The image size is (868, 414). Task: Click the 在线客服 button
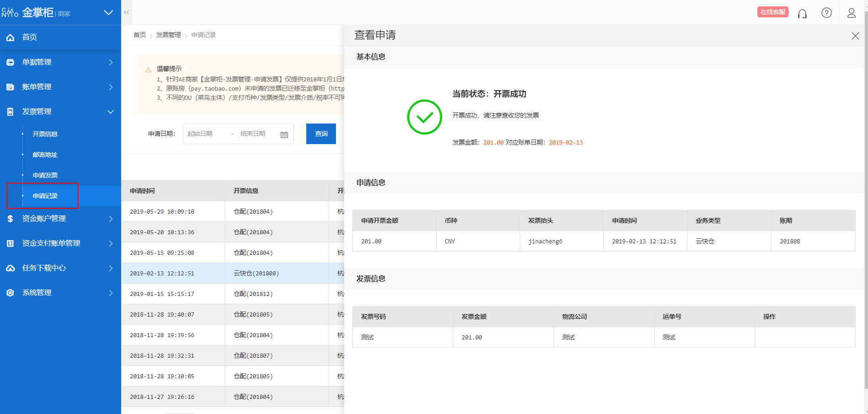click(x=773, y=12)
